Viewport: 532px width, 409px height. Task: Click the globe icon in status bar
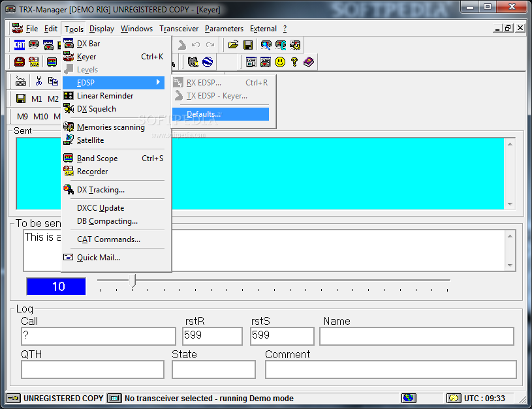(x=409, y=398)
